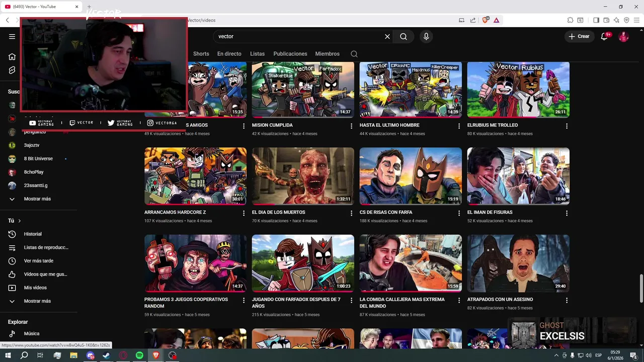644x362 pixels.
Task: Open Windows Start menu
Action: tap(8, 355)
